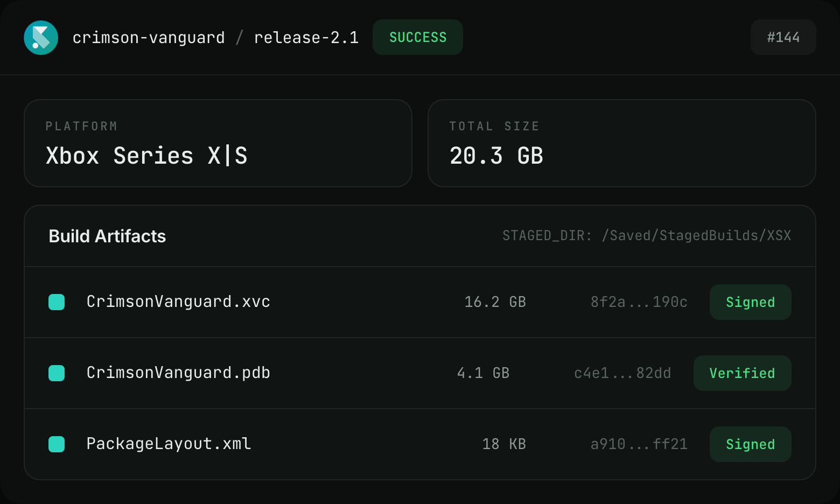Click the 16.2 GB size value
840x504 pixels.
[x=495, y=302]
